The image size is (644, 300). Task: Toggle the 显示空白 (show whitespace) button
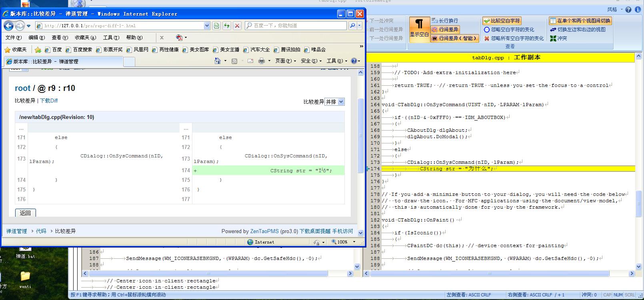click(x=419, y=27)
